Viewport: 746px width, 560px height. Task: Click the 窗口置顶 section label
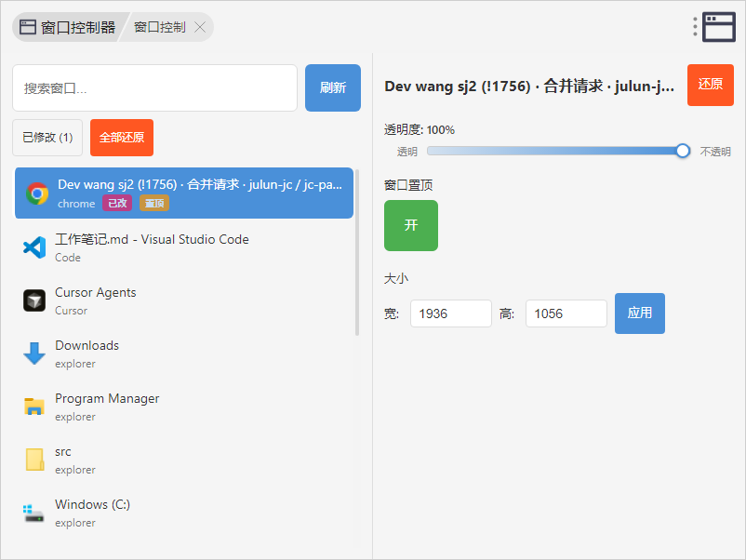pos(408,185)
